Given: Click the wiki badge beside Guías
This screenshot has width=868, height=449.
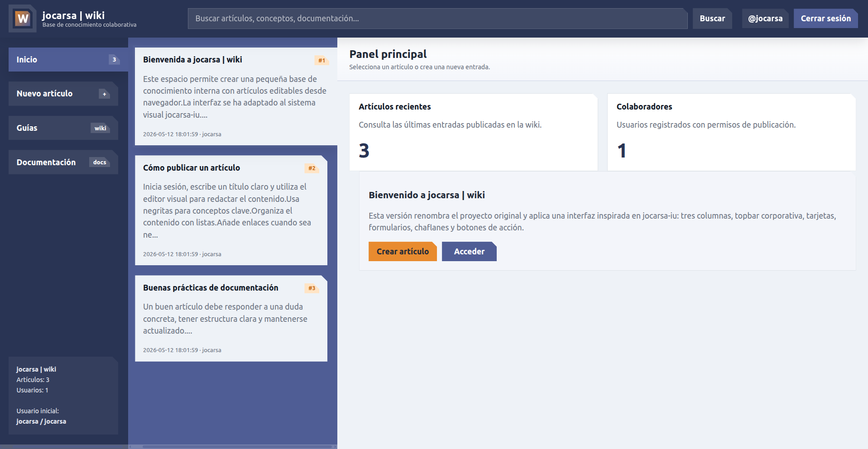Looking at the screenshot, I should [101, 128].
